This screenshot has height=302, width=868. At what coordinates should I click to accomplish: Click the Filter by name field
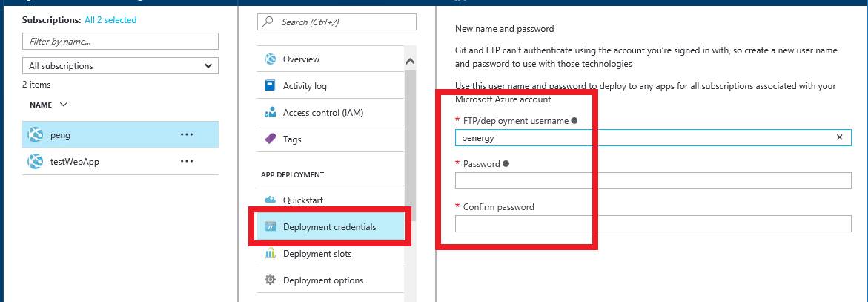[x=120, y=41]
